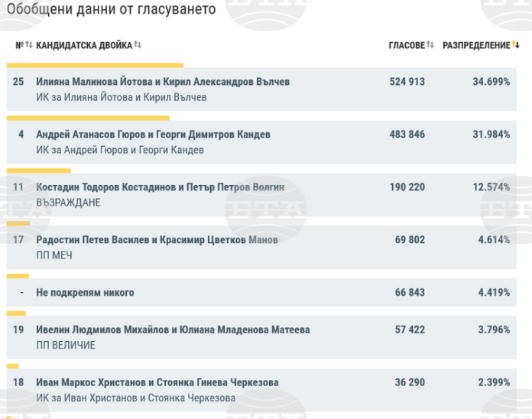Screen dimensions: 532x419
Task: Click vote count 524 913
Action: [407, 82]
